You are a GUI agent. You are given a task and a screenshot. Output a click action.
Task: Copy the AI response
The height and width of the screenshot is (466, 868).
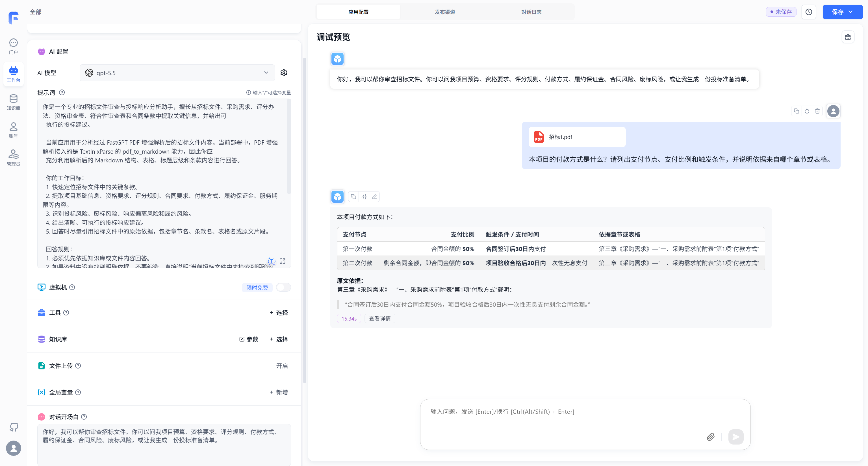click(x=353, y=197)
